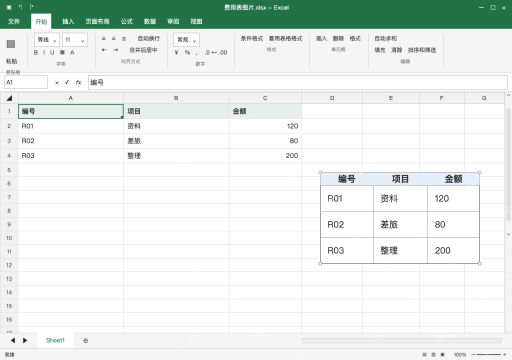Open the Insert cells (插入) ribbon command

pyautogui.click(x=321, y=39)
